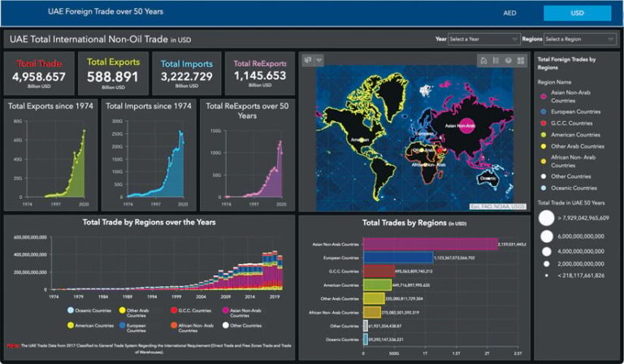624x364 pixels.
Task: Expand the selection tool dropdown arrow on map
Action: click(x=318, y=60)
